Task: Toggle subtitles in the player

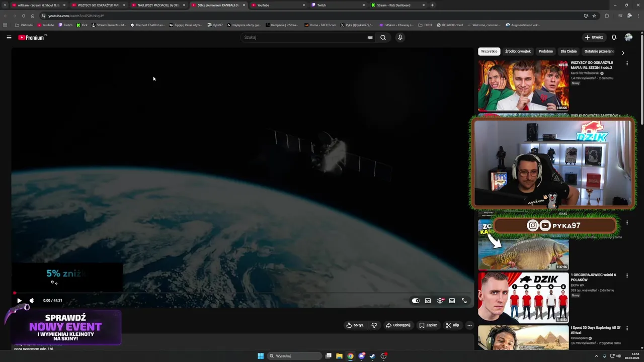Action: point(428,301)
